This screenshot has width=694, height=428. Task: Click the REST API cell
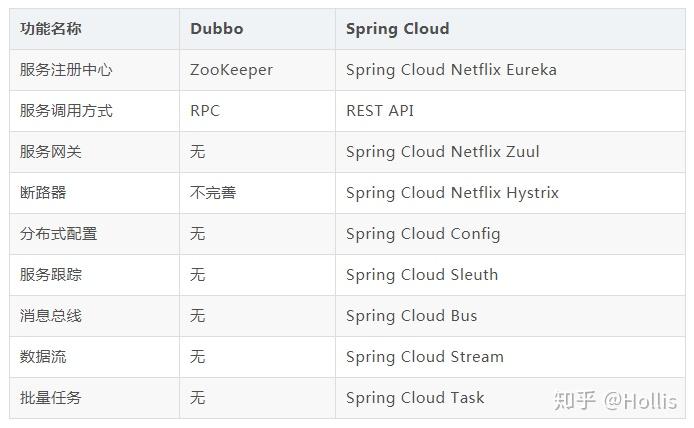point(380,111)
